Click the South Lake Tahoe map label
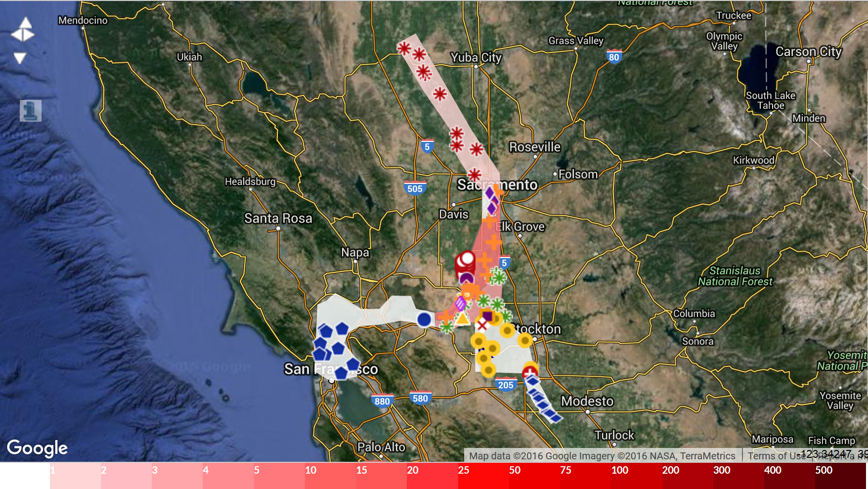 (771, 100)
